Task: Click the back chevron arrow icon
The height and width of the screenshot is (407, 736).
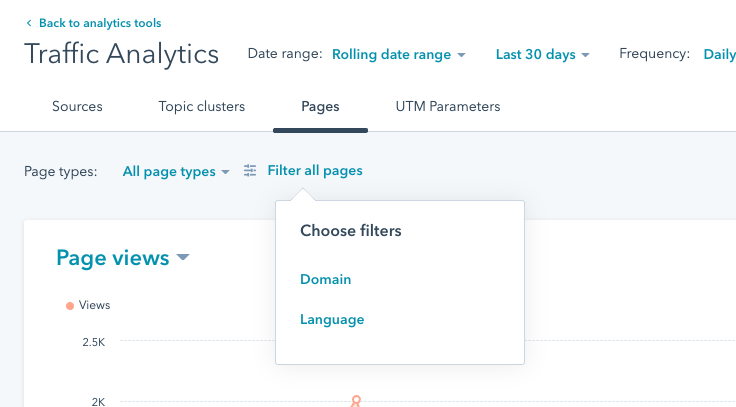Action: click(x=29, y=23)
